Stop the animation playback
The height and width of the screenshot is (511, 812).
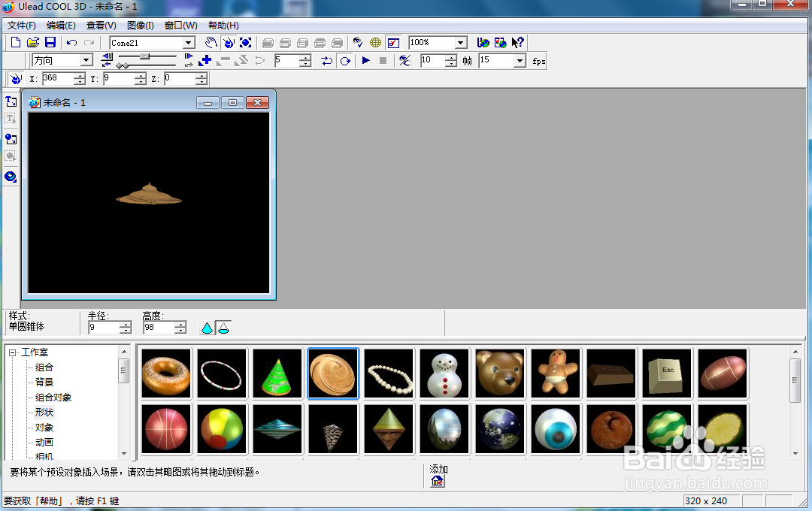point(383,61)
